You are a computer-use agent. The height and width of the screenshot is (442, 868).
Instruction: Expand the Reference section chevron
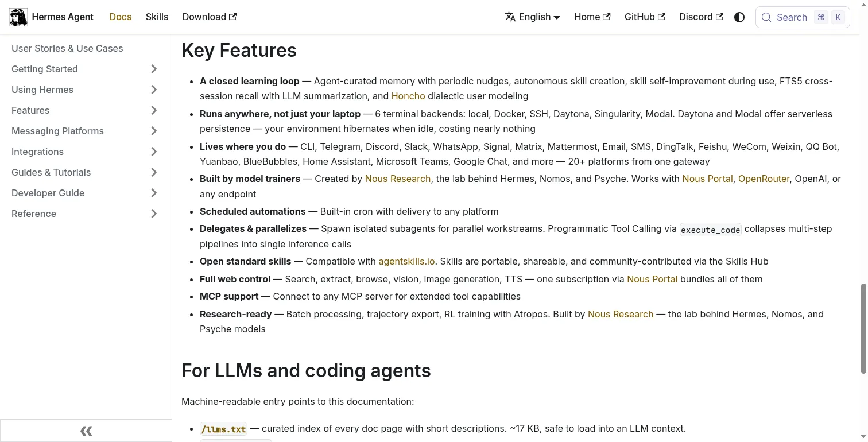pyautogui.click(x=154, y=214)
